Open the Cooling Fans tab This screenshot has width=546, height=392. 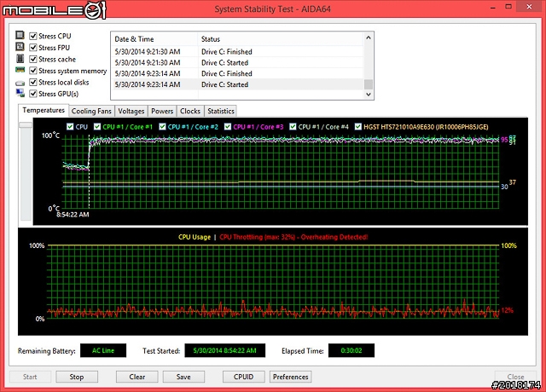tap(91, 112)
